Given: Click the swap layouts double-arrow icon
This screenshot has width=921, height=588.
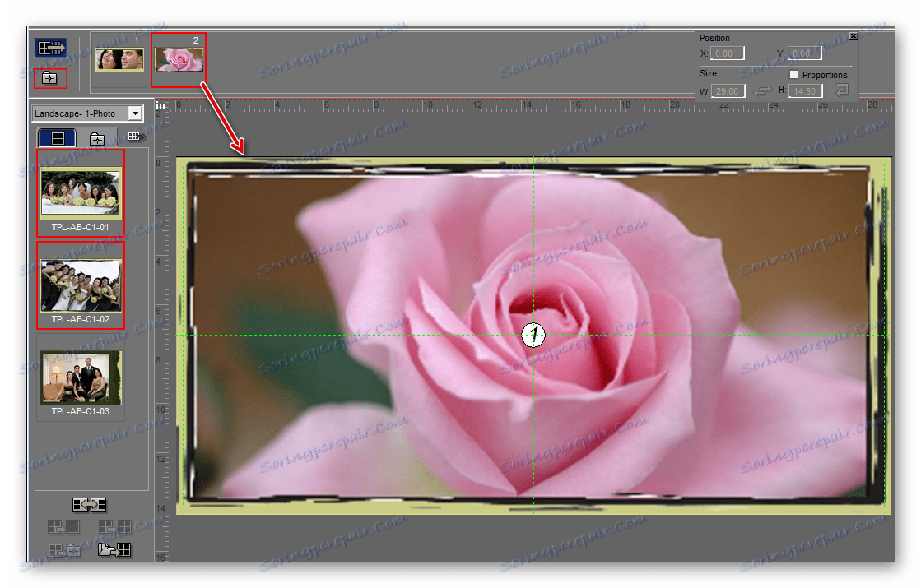Looking at the screenshot, I should coord(89,505).
